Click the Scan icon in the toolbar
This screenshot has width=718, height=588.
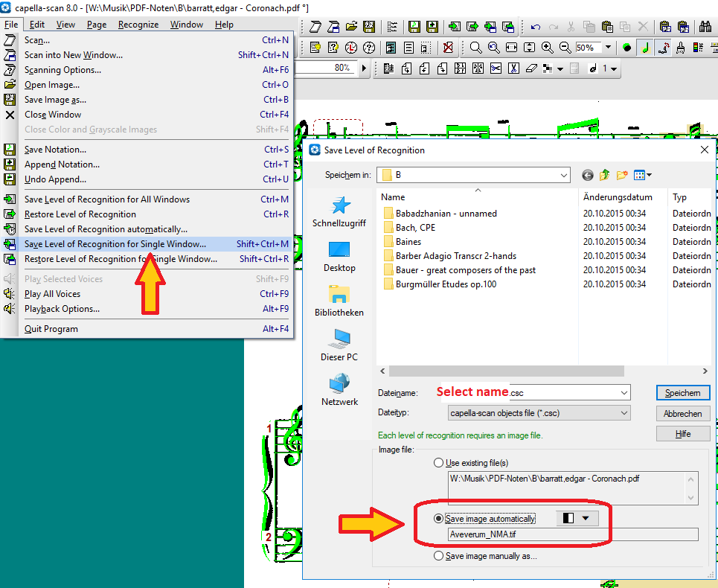pos(315,27)
